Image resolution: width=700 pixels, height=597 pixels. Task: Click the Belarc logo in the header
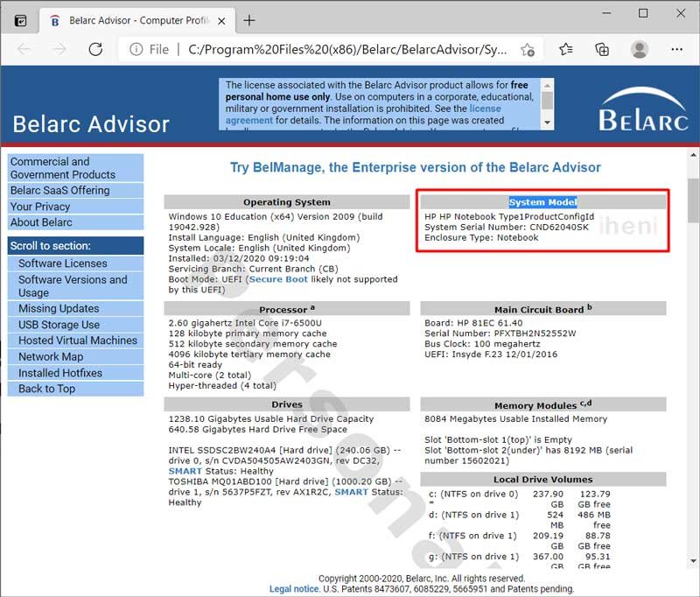click(x=643, y=109)
